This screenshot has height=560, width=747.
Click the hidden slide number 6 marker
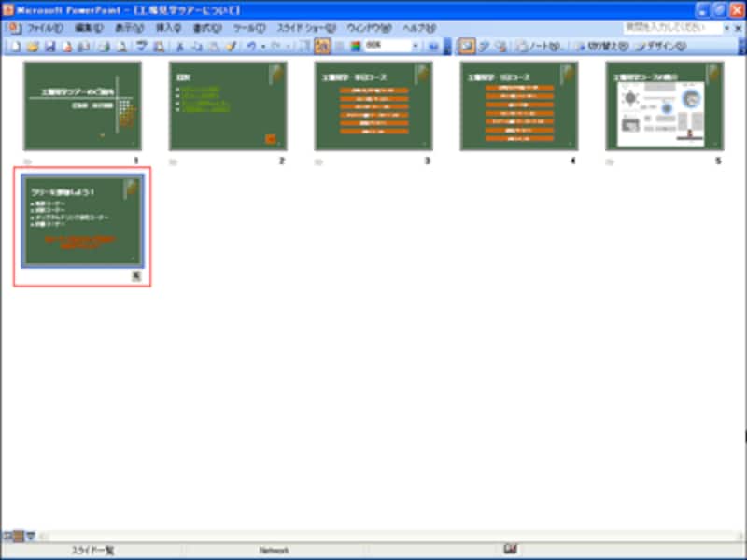tap(136, 275)
